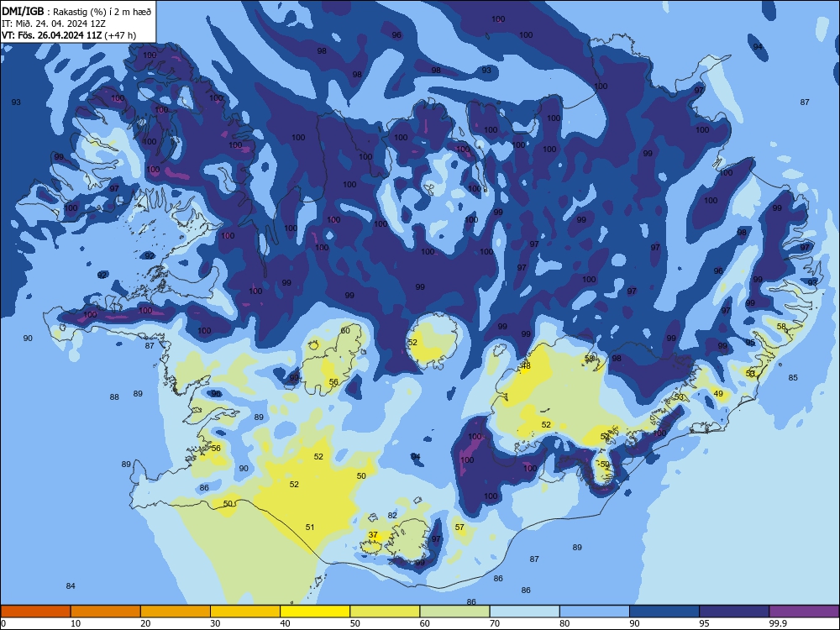Click the humidity value 85 off the east coast
The width and height of the screenshot is (840, 630).
click(793, 378)
